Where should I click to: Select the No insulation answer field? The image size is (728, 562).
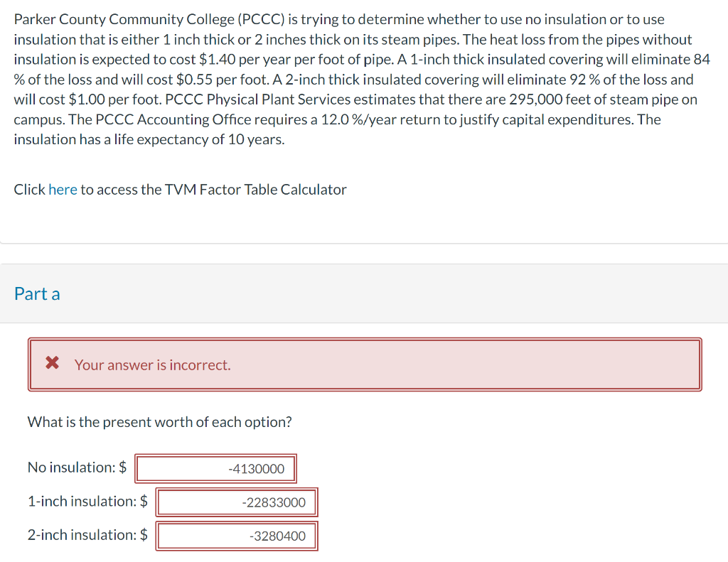click(x=216, y=468)
